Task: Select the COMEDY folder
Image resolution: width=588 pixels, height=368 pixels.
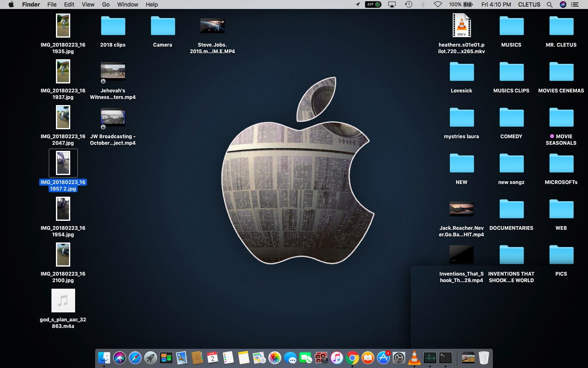Action: [x=512, y=118]
